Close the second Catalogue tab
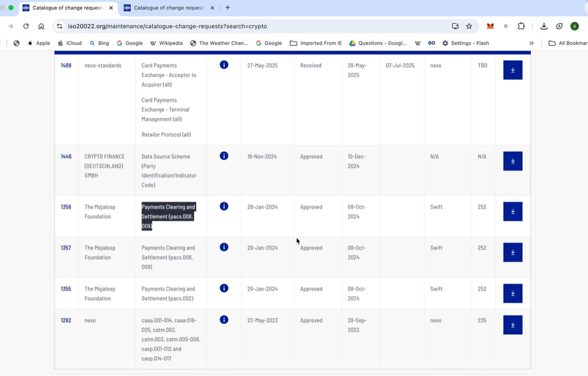 coord(212,8)
